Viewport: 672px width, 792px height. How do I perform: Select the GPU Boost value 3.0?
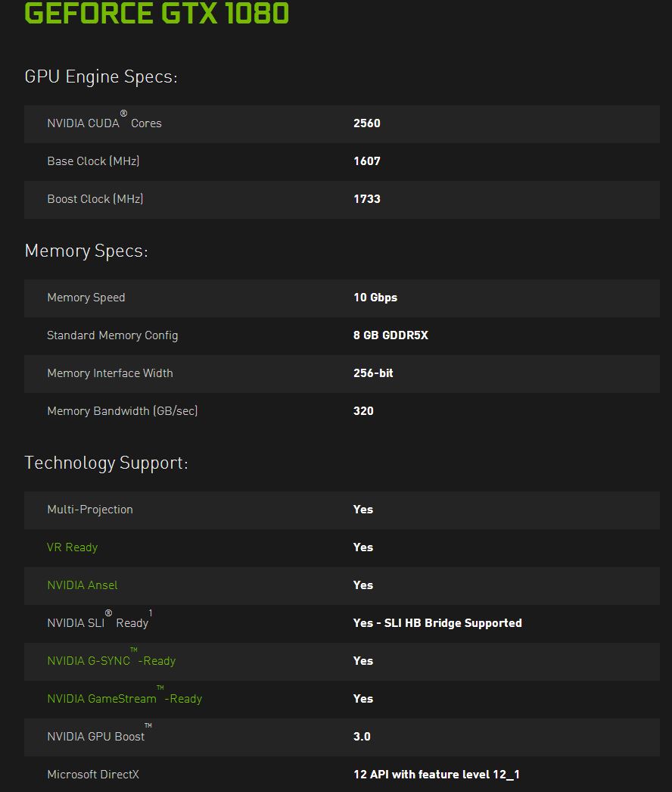pyautogui.click(x=362, y=737)
